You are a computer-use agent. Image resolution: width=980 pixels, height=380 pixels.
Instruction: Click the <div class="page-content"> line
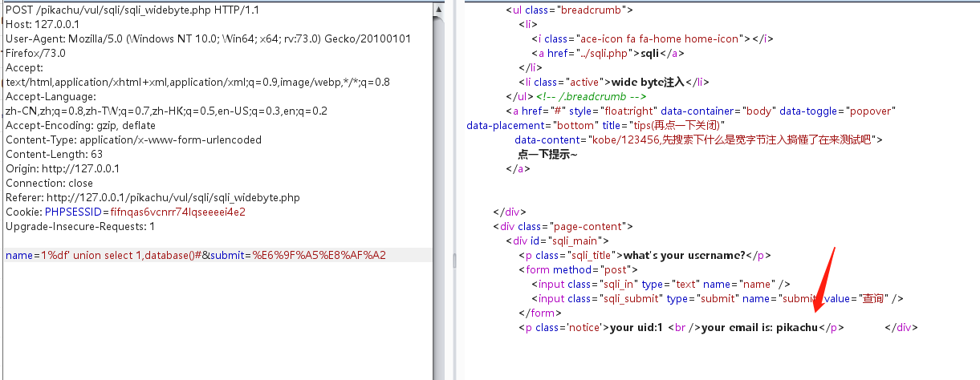(x=563, y=226)
